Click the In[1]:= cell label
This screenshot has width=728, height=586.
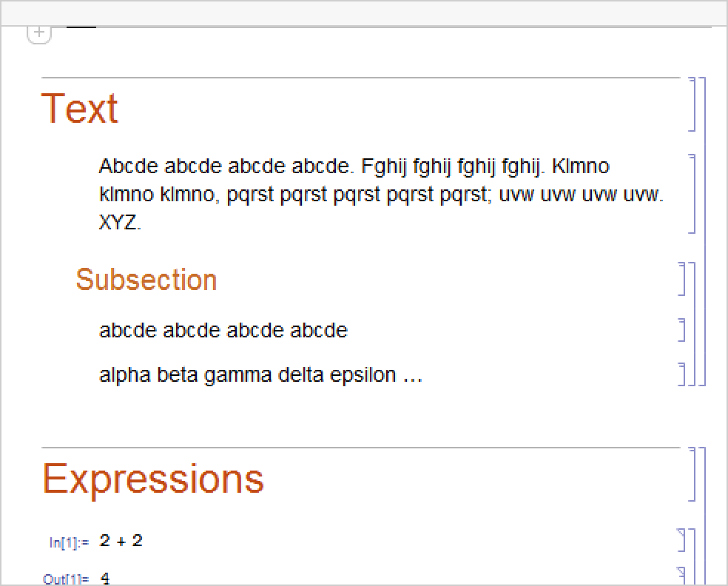pos(69,542)
